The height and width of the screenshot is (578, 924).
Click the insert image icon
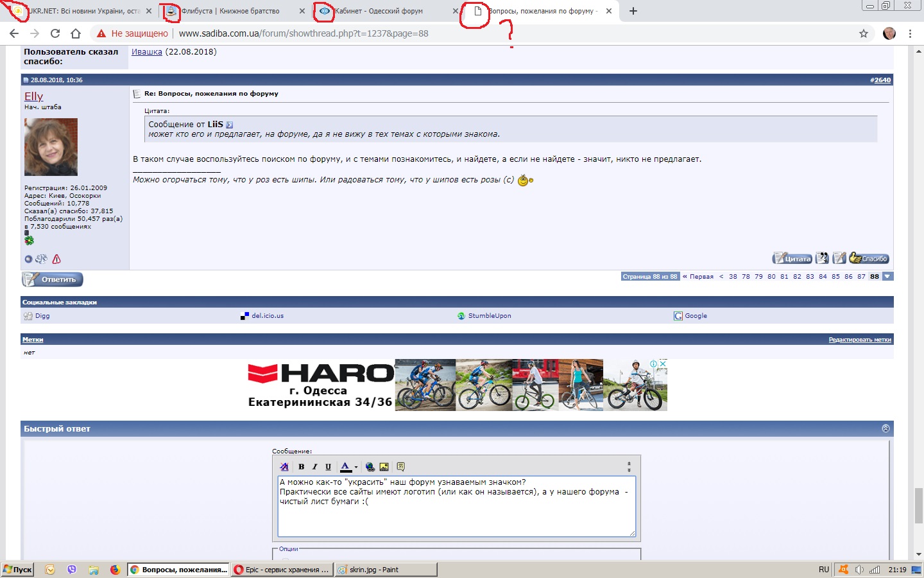tap(384, 467)
